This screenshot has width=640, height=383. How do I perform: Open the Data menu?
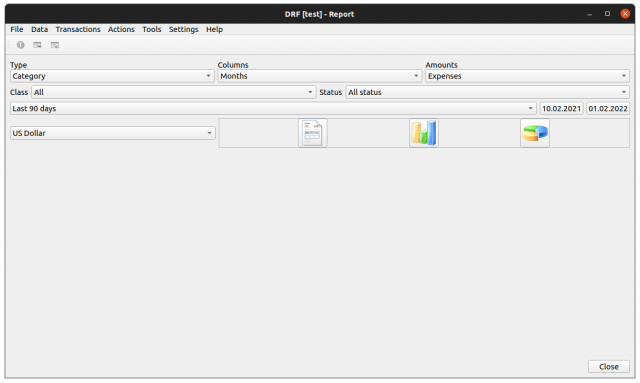coord(40,29)
